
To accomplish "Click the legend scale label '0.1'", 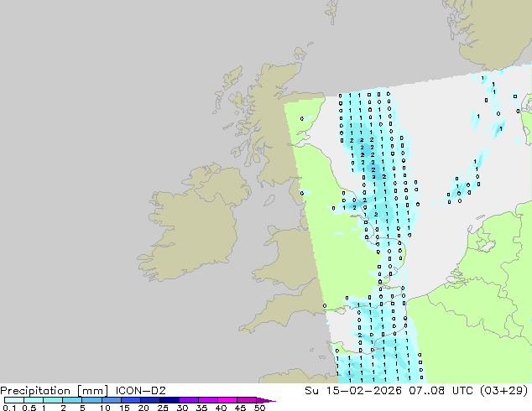I will pyautogui.click(x=9, y=408).
